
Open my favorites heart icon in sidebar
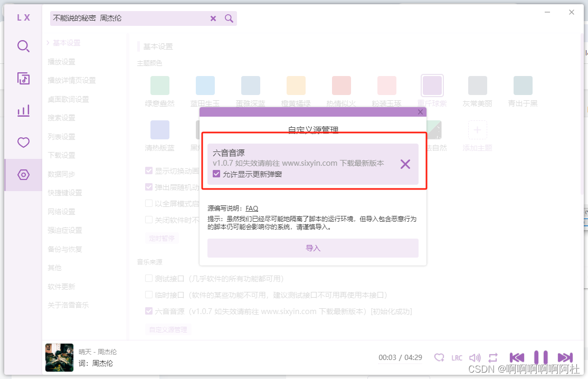[23, 143]
